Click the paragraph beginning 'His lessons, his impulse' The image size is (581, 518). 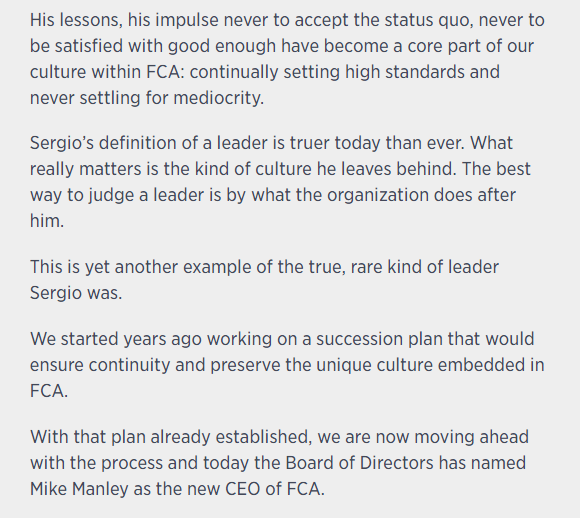click(x=287, y=59)
